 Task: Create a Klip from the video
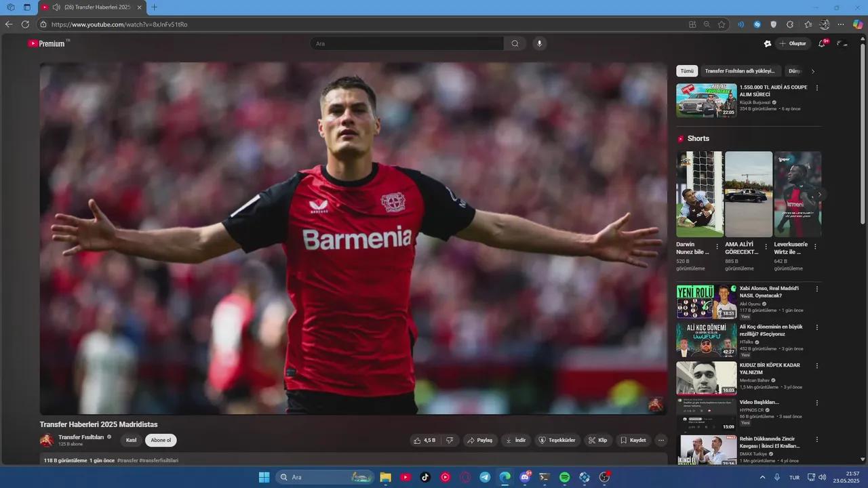[x=597, y=440]
